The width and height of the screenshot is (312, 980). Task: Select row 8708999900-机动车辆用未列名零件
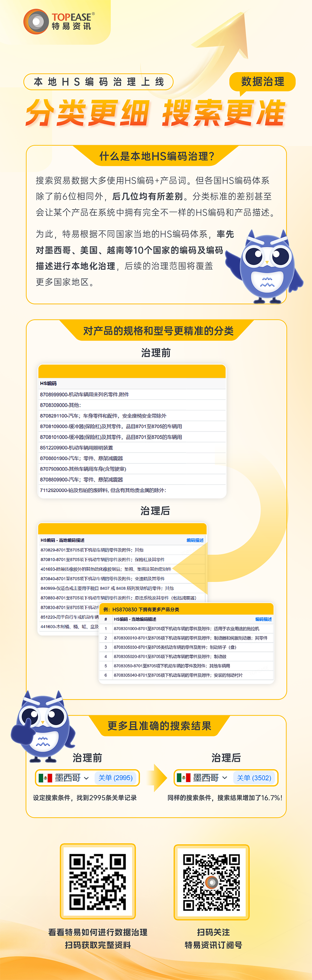tap(85, 395)
